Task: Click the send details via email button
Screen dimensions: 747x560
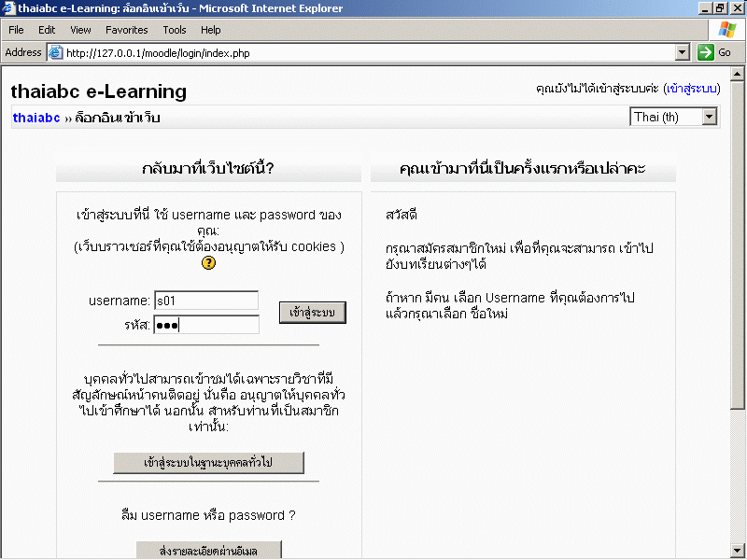Action: (x=208, y=550)
